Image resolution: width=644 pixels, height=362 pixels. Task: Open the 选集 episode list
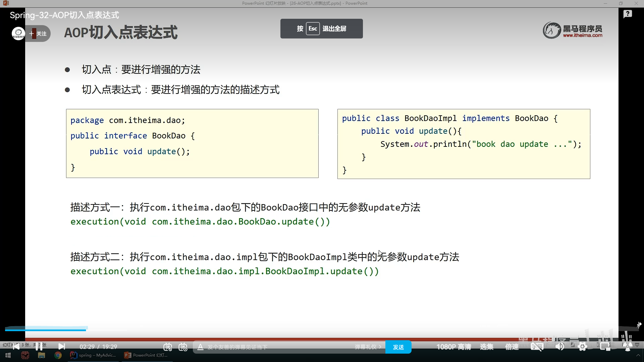click(x=486, y=347)
